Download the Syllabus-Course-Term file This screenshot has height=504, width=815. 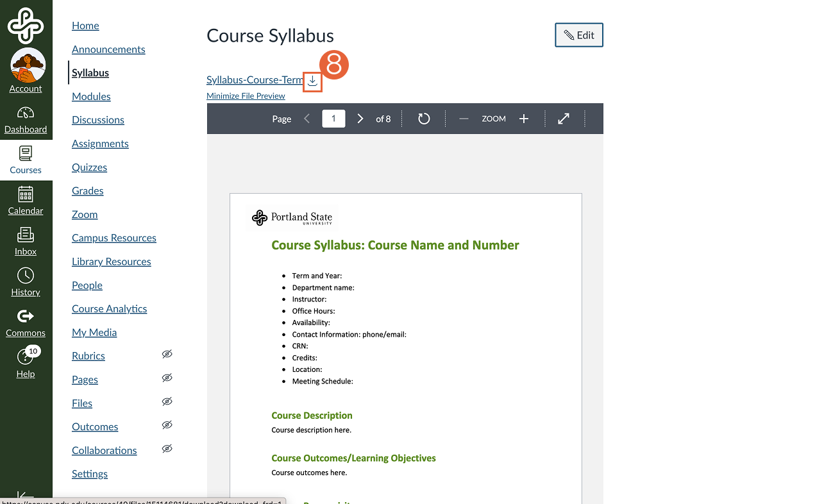[312, 82]
